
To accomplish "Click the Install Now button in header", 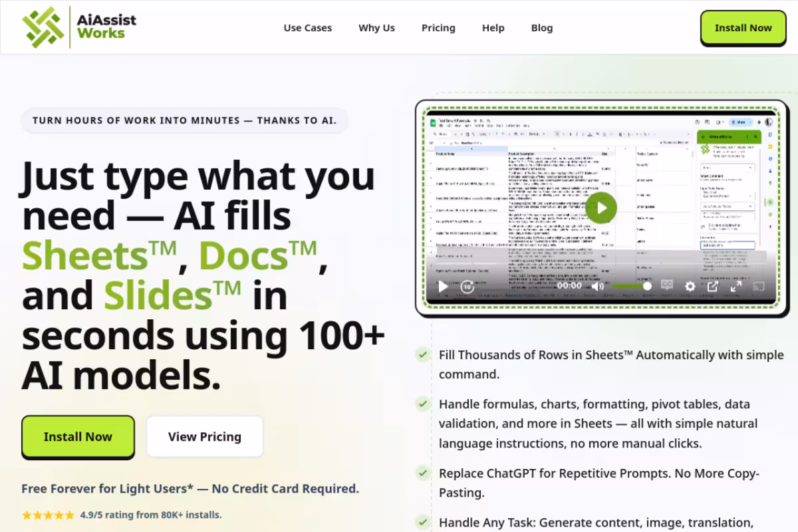I will click(743, 28).
